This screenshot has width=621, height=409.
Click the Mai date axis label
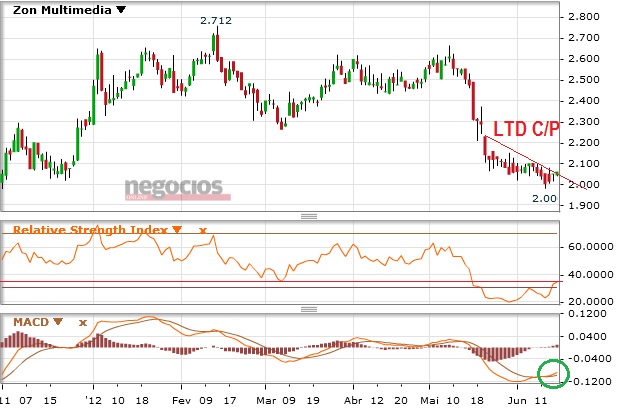click(430, 400)
